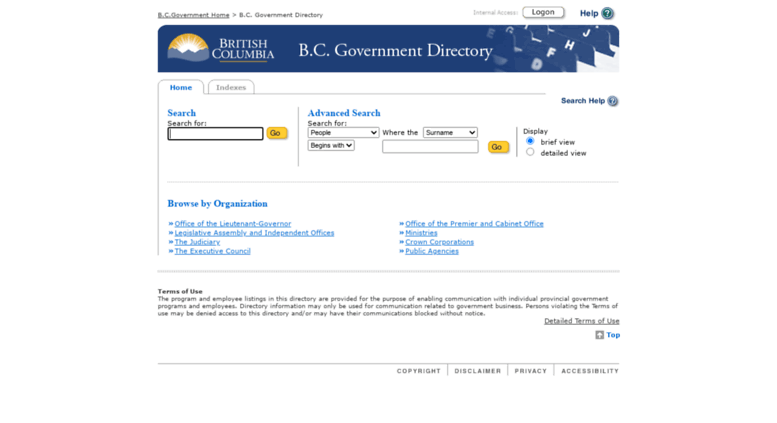
Task: Select the Home tab
Action: (181, 87)
